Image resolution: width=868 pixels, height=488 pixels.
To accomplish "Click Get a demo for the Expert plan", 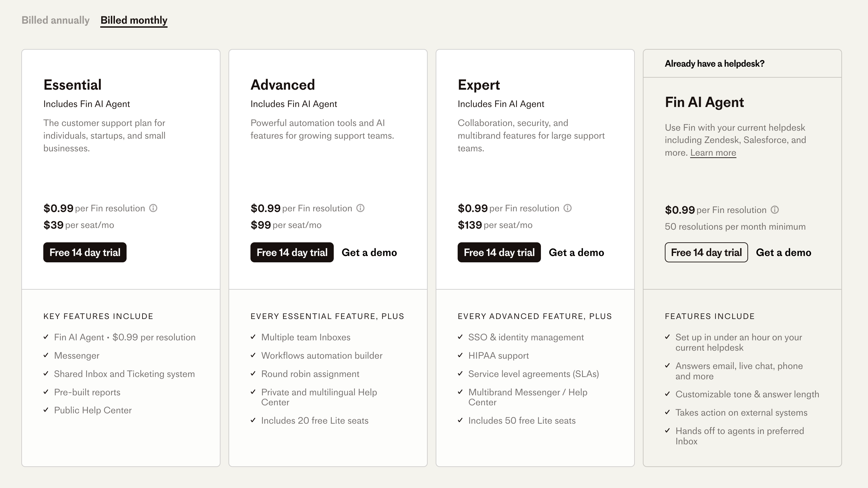I will 576,252.
